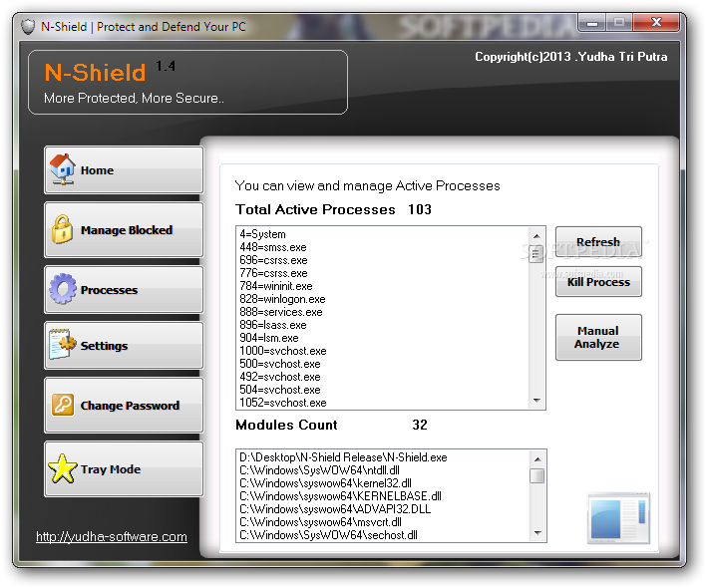Click the shield icon in the title bar
This screenshot has height=588, width=707.
coord(28,27)
